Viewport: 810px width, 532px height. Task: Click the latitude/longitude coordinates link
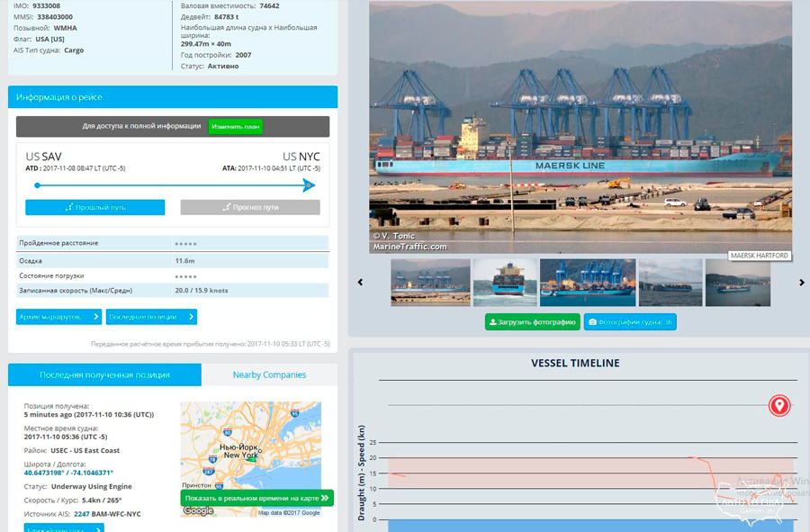[68, 473]
